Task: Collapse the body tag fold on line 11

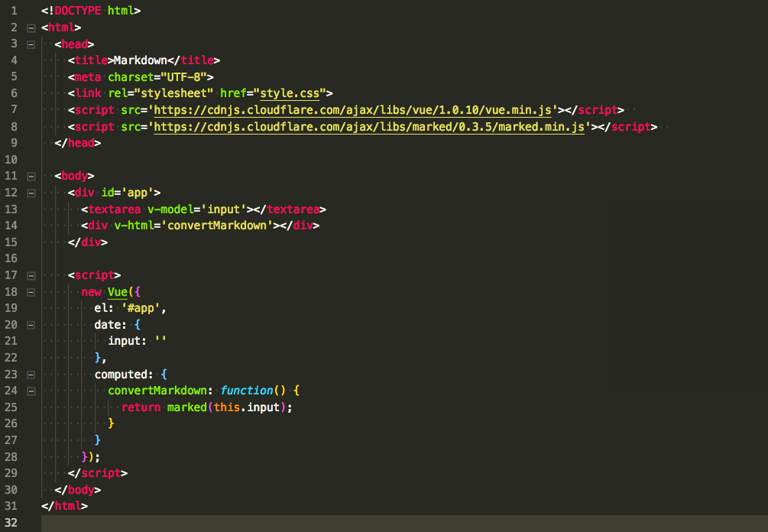Action: [31, 177]
